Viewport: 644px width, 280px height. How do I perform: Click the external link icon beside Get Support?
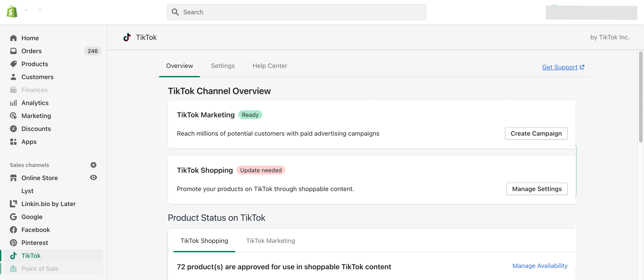(x=582, y=67)
